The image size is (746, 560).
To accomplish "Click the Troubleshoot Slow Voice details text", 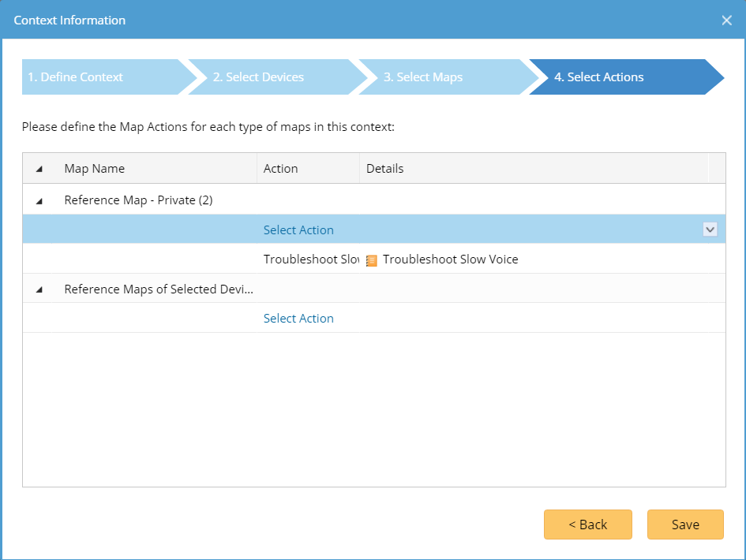I will click(450, 259).
